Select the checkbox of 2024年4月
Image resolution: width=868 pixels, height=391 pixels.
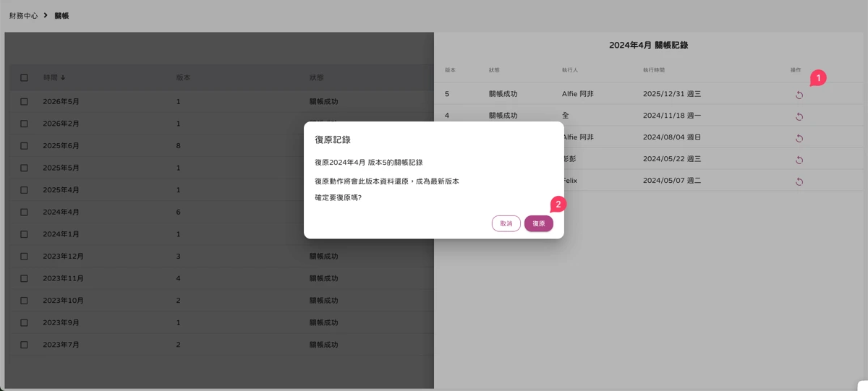[24, 212]
